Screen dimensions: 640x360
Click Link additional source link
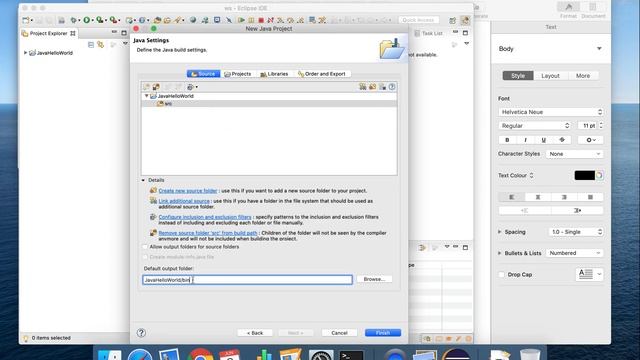pyautogui.click(x=184, y=201)
